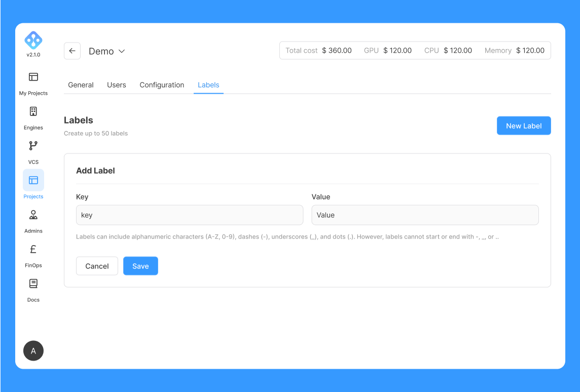Click the label rules hint text
Screen dimensions: 580x392
287,237
